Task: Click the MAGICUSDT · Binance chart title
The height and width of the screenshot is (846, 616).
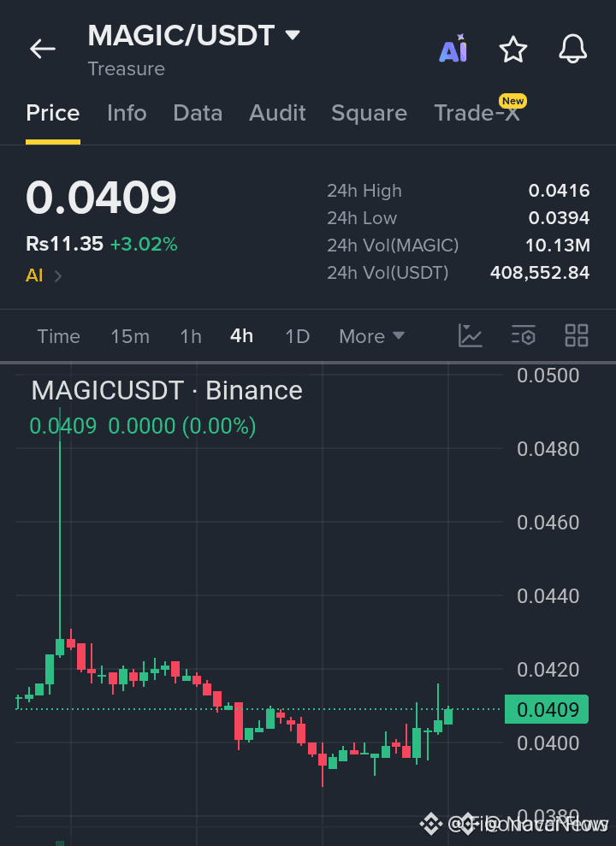Action: tap(167, 391)
